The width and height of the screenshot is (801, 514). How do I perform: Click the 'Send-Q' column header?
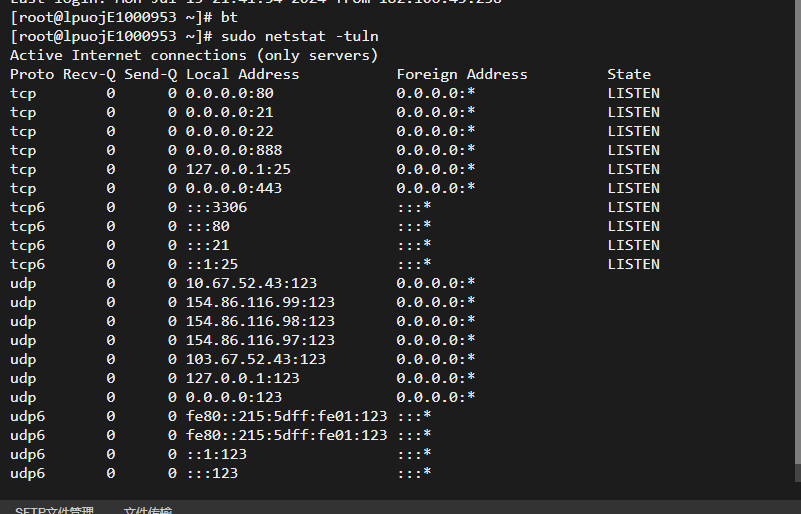[x=151, y=74]
